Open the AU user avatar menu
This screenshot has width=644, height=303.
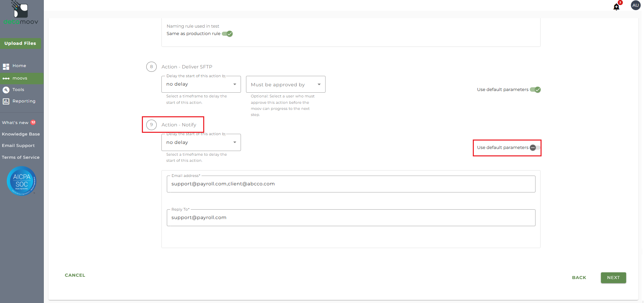[x=635, y=5]
